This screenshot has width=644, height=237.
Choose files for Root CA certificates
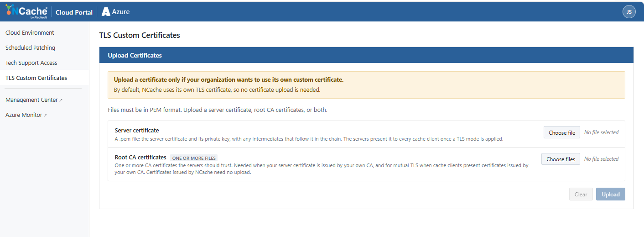click(x=561, y=159)
